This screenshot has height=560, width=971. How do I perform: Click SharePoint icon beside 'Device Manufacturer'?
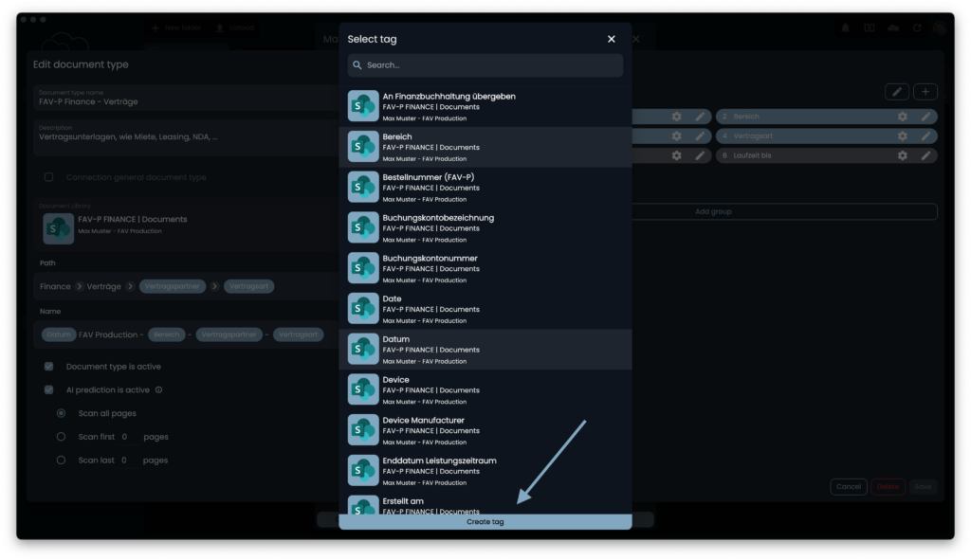click(363, 430)
